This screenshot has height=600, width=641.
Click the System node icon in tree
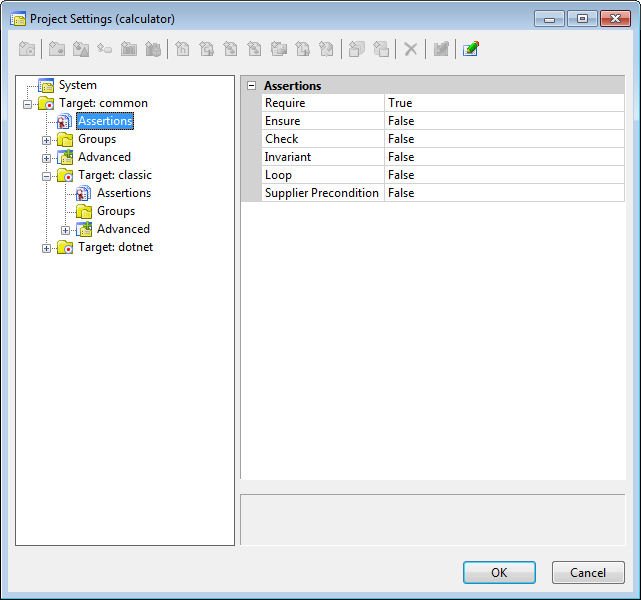tap(46, 86)
